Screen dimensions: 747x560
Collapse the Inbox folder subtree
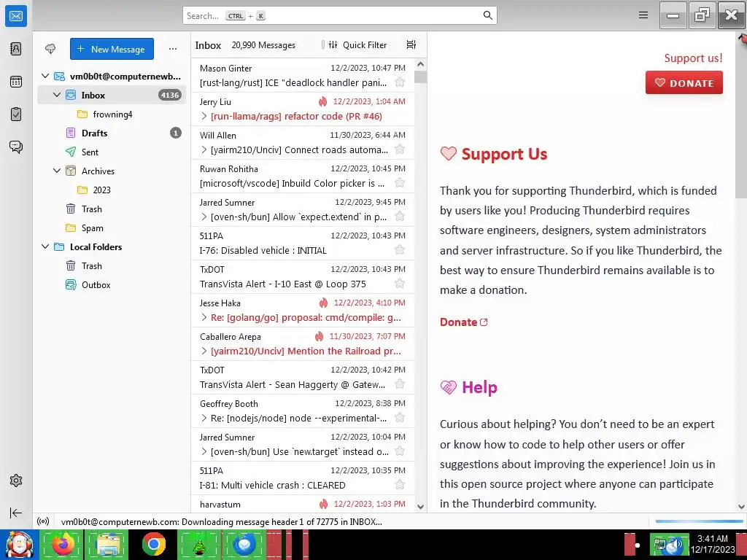57,95
